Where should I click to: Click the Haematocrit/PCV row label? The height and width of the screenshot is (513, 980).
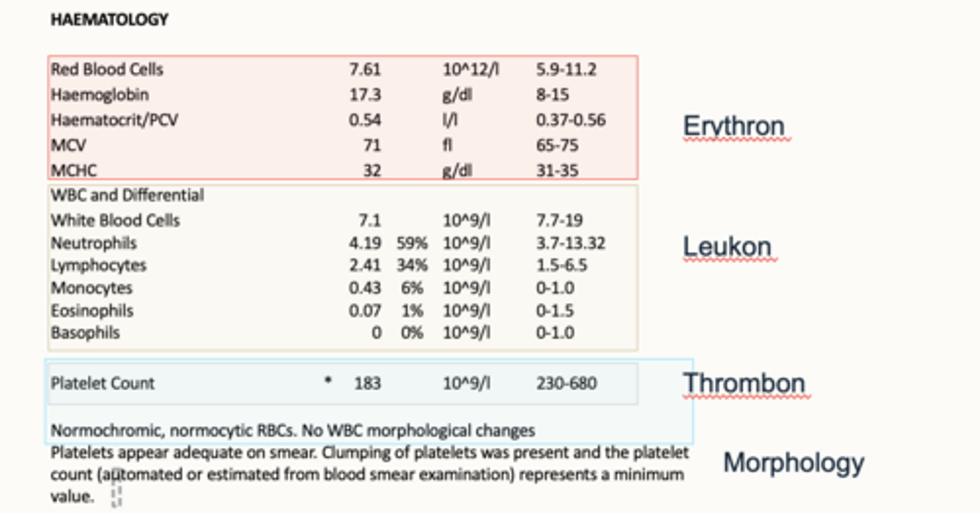point(115,120)
